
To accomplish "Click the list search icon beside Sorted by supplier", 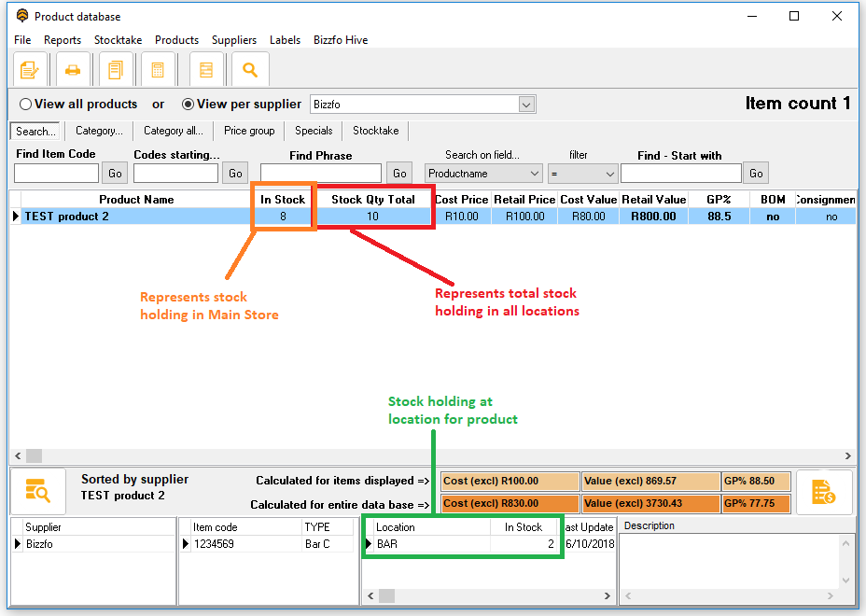I will click(37, 490).
